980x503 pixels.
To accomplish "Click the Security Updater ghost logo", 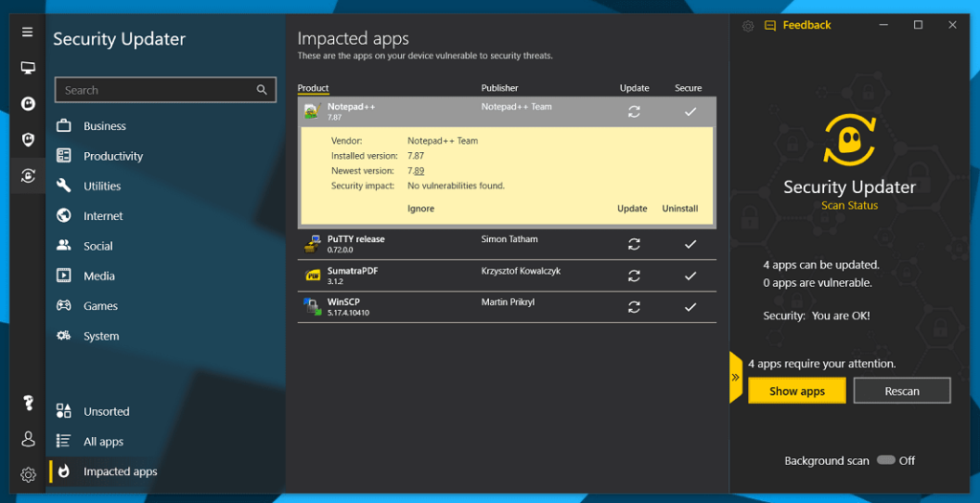I will pos(850,140).
